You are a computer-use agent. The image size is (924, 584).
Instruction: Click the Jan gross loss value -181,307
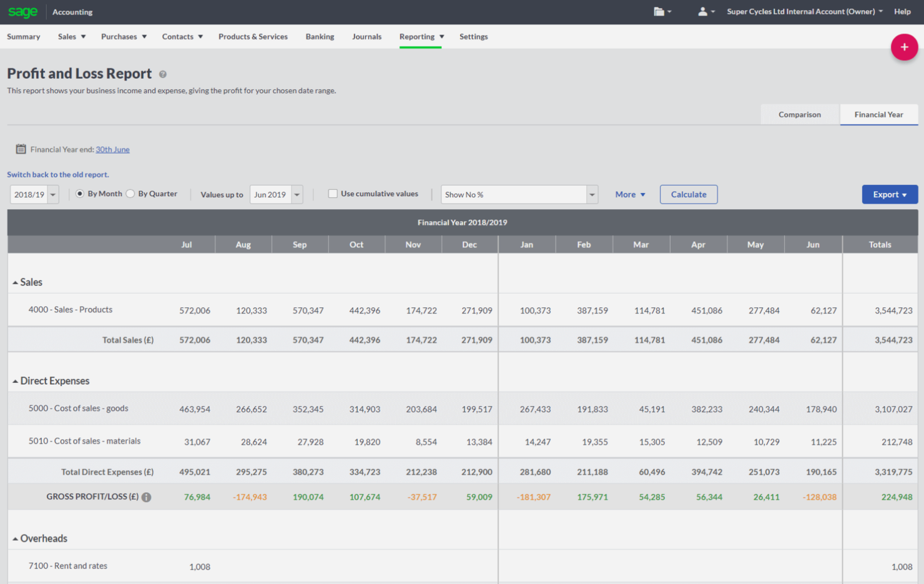(534, 497)
